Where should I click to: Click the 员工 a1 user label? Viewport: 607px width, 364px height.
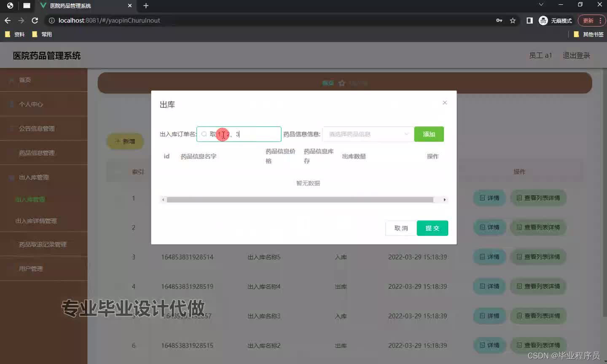tap(540, 55)
